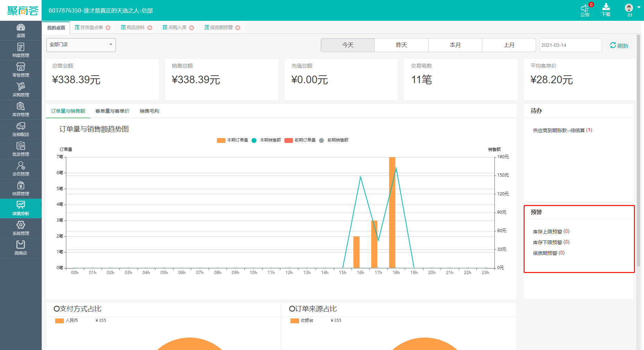The image size is (644, 350).
Task: Expand the 全部门店 store dropdown
Action: pyautogui.click(x=81, y=45)
